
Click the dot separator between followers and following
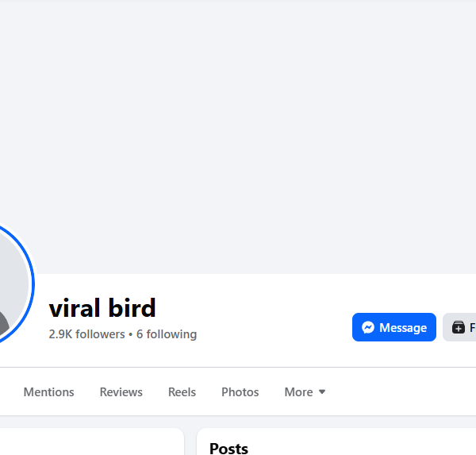click(131, 334)
